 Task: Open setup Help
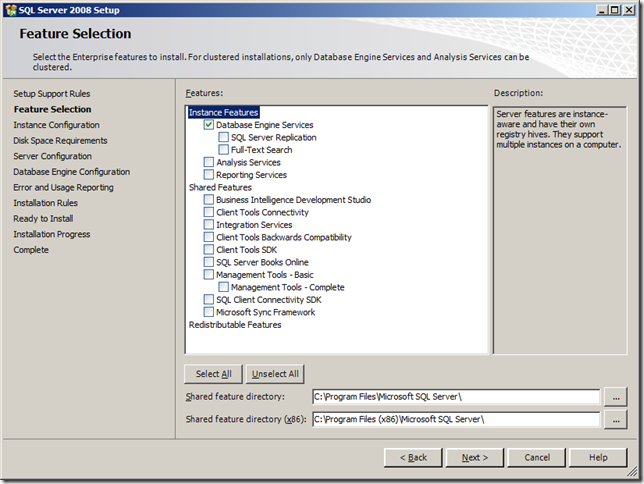coord(598,457)
